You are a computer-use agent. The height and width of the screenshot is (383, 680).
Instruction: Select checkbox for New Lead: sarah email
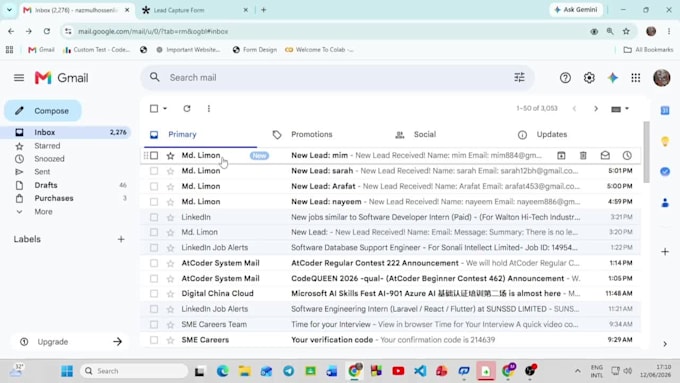154,171
